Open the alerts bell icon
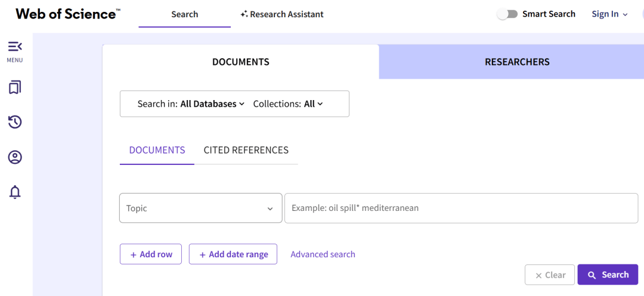The width and height of the screenshot is (644, 296). [x=15, y=192]
